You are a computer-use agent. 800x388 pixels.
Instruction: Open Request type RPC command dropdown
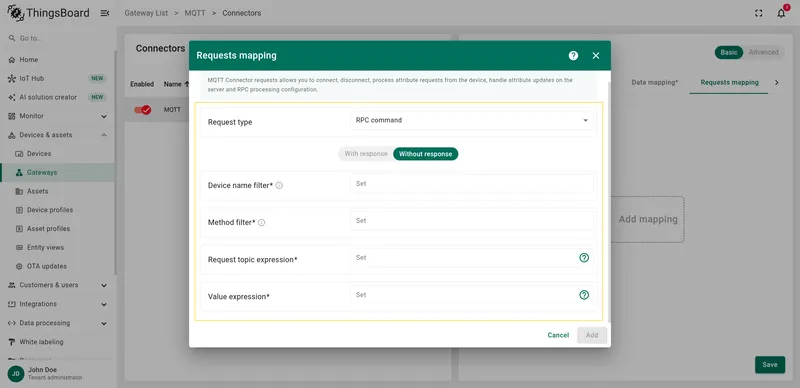click(472, 120)
